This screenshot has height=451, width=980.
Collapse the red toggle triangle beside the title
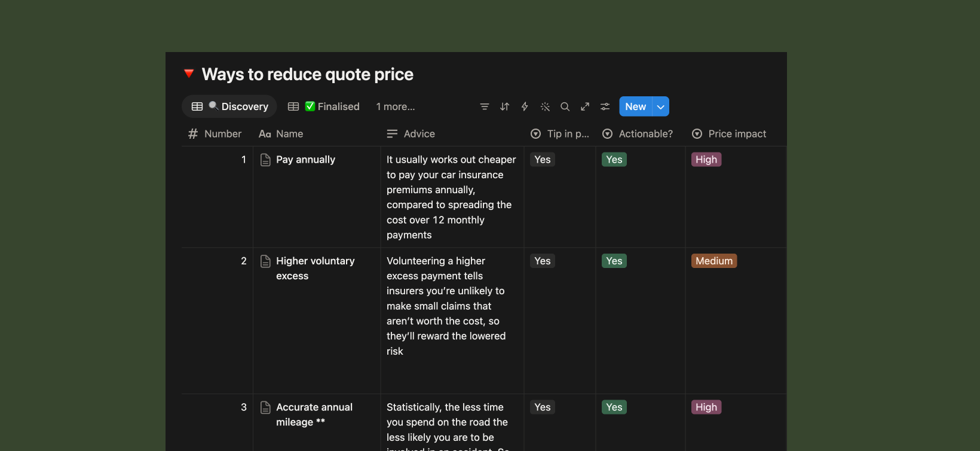point(189,74)
